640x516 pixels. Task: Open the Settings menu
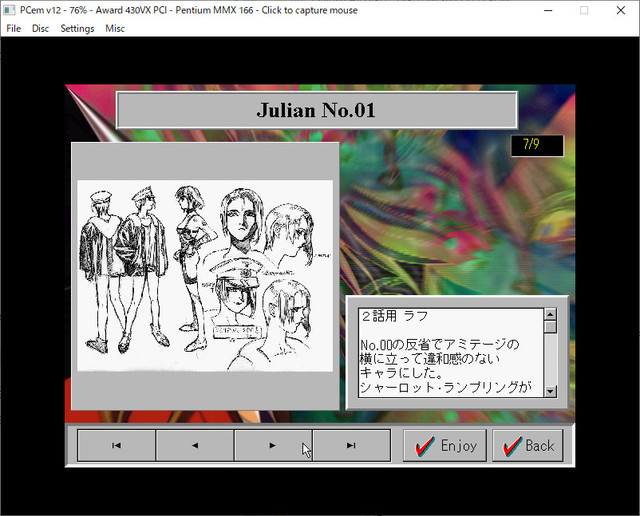pos(77,29)
